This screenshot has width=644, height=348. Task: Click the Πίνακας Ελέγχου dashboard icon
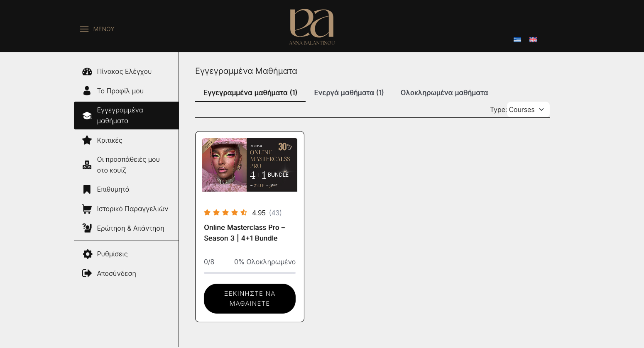point(87,72)
